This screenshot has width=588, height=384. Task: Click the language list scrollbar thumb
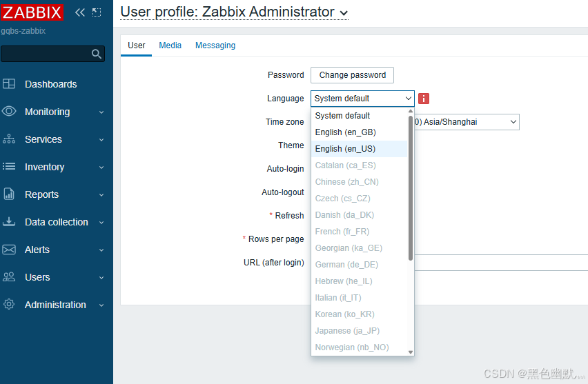pos(411,188)
